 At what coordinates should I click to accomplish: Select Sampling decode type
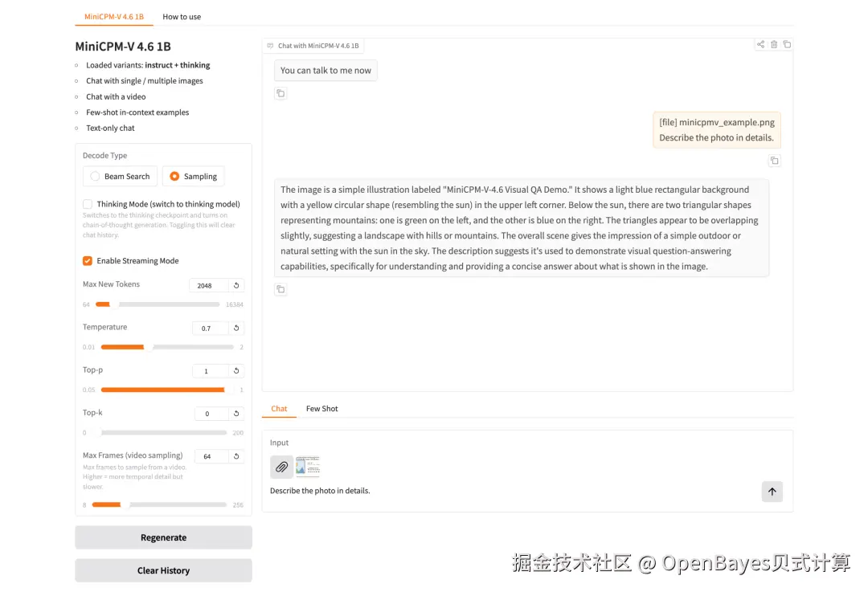[x=193, y=177]
